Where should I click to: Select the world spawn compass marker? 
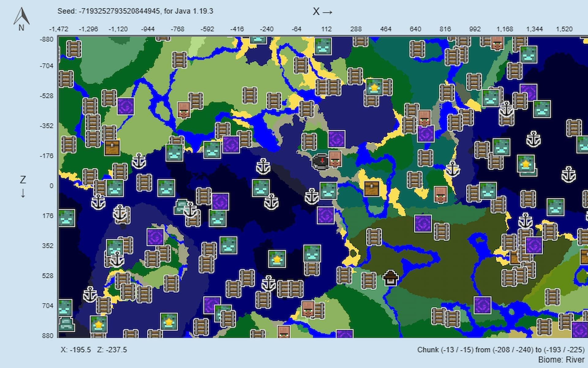[321, 161]
